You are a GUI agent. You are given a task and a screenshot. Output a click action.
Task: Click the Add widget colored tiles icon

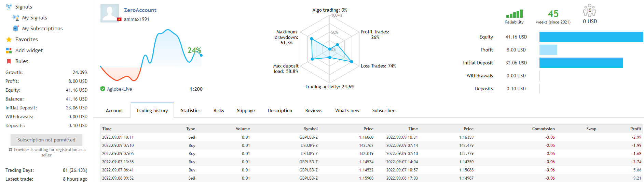click(x=9, y=50)
